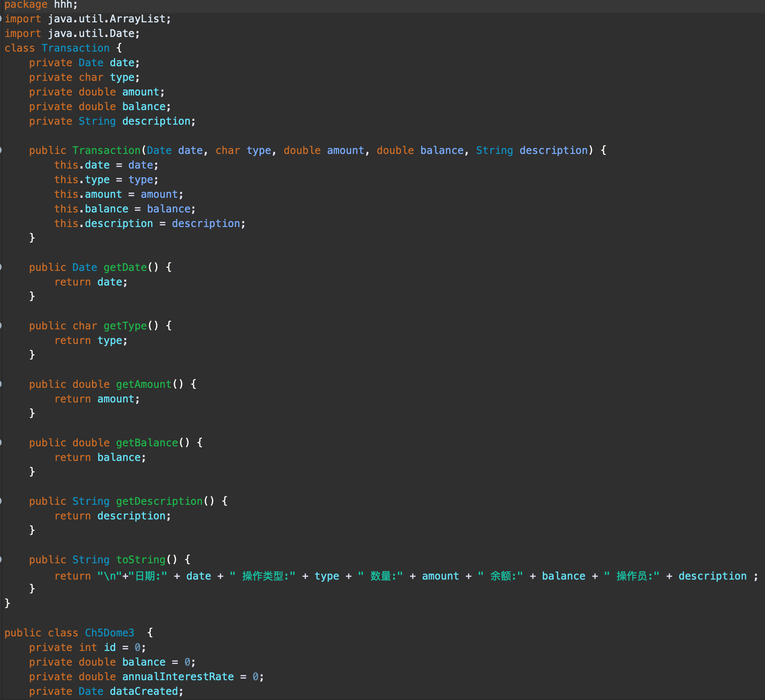Image resolution: width=765 pixels, height=700 pixels.
Task: Click the "Date date" constructor parameter
Action: tap(174, 150)
